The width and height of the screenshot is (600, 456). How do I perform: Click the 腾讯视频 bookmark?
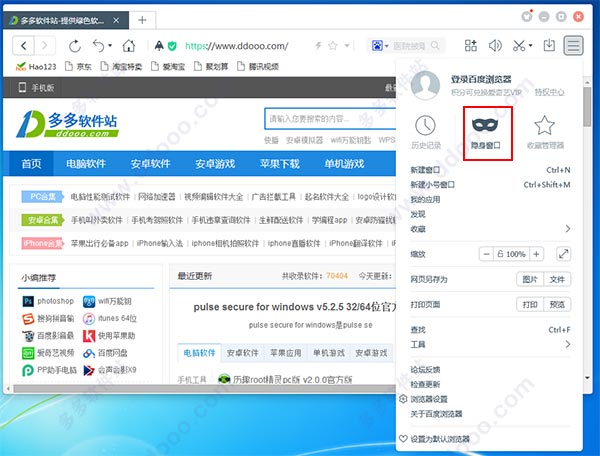[x=258, y=67]
